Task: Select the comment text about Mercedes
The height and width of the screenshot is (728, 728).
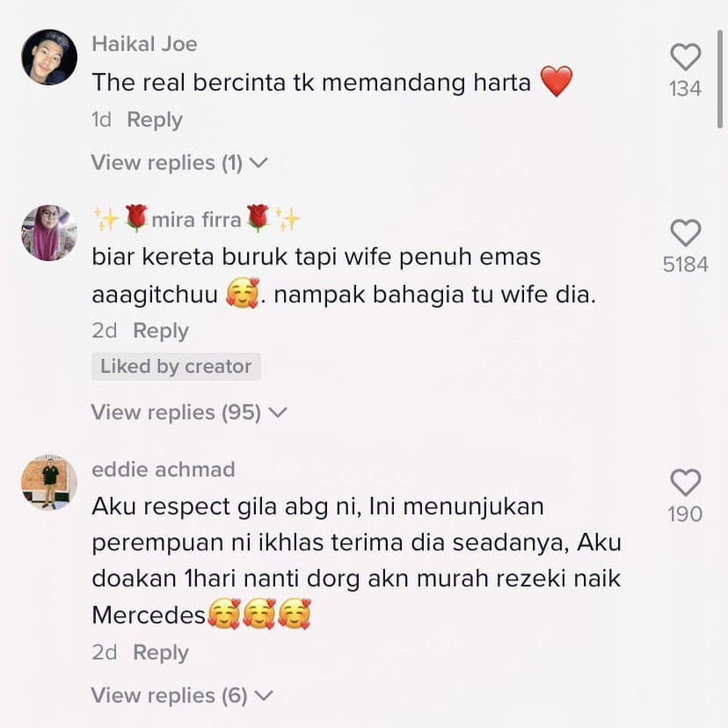Action: [x=356, y=560]
